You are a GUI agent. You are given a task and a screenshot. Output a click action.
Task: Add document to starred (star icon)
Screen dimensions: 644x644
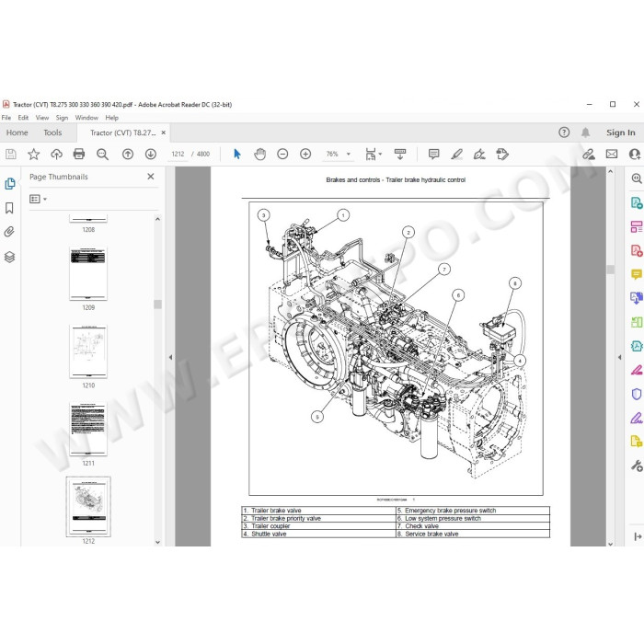(34, 154)
